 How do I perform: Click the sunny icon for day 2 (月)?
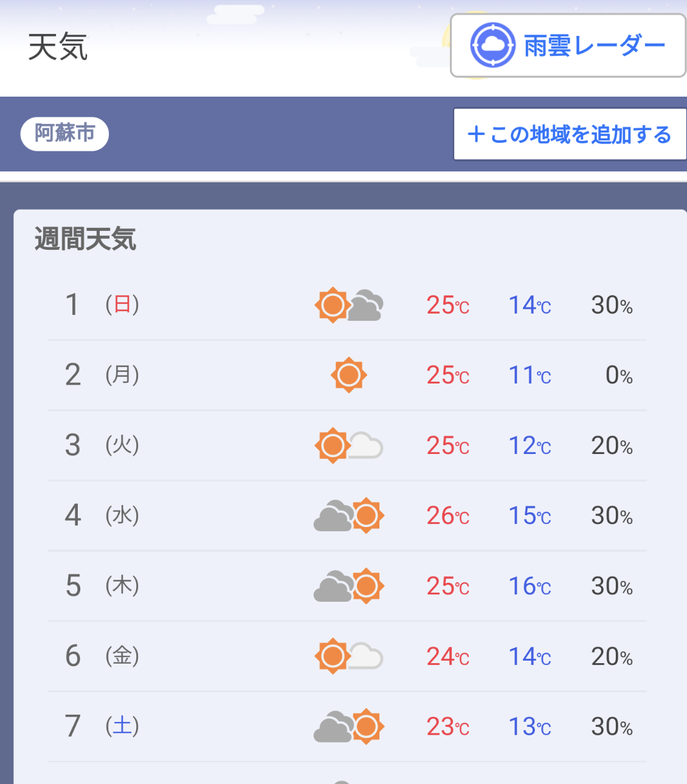pyautogui.click(x=349, y=375)
